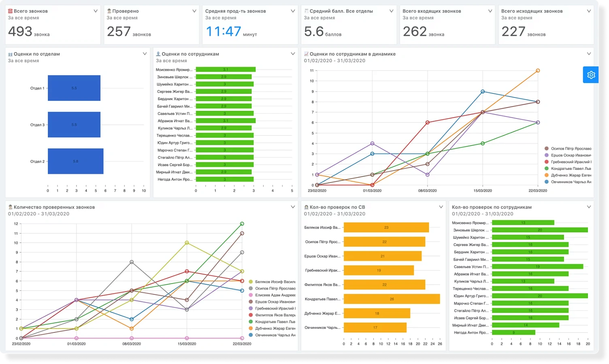Expand the 'Оценки по отделам' widget chevron
Image resolution: width=609 pixels, height=364 pixels.
click(145, 54)
